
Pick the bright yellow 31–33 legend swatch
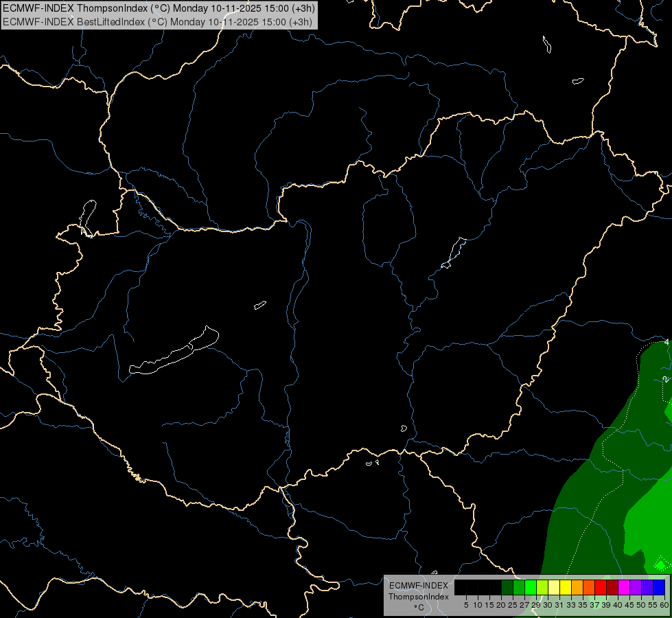(566, 587)
